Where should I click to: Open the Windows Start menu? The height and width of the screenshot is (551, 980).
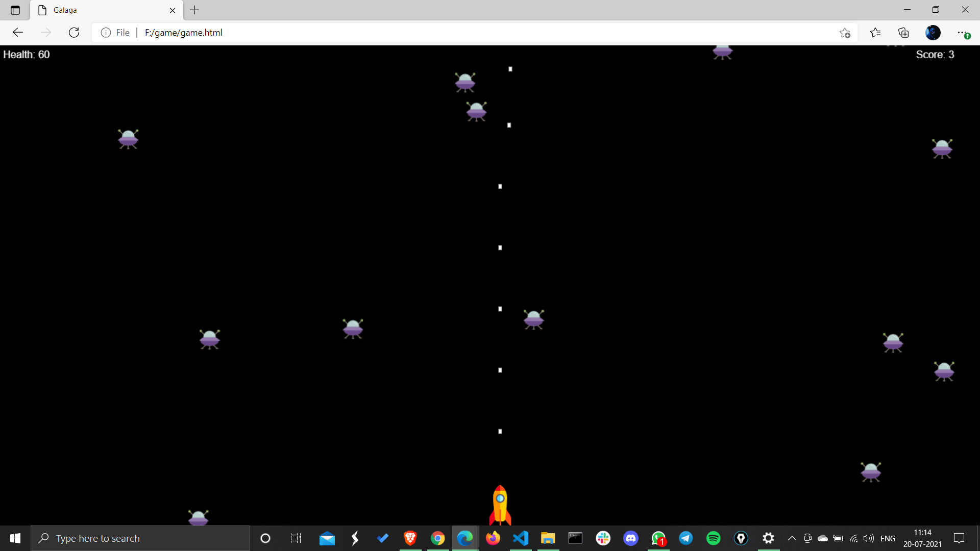[x=15, y=538]
